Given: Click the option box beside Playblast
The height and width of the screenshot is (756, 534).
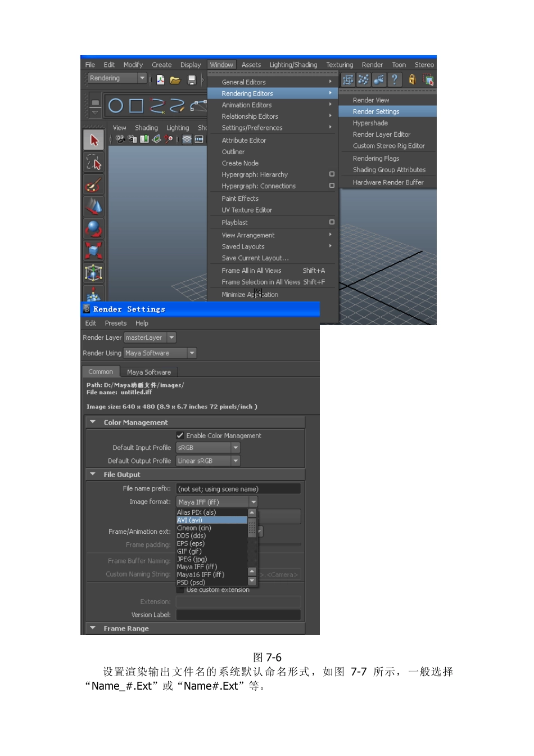Looking at the screenshot, I should 332,222.
